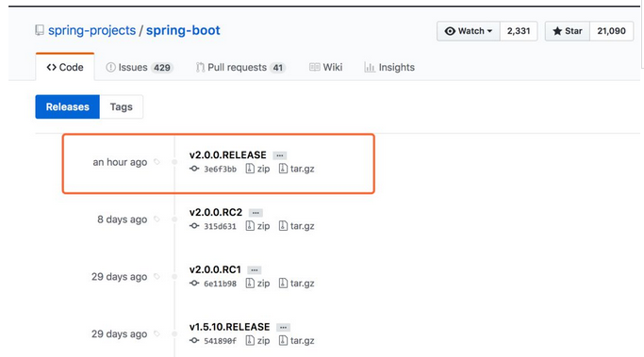This screenshot has width=644, height=357.
Task: Open the v2.0.0.RELEASE release link
Action: (x=228, y=155)
